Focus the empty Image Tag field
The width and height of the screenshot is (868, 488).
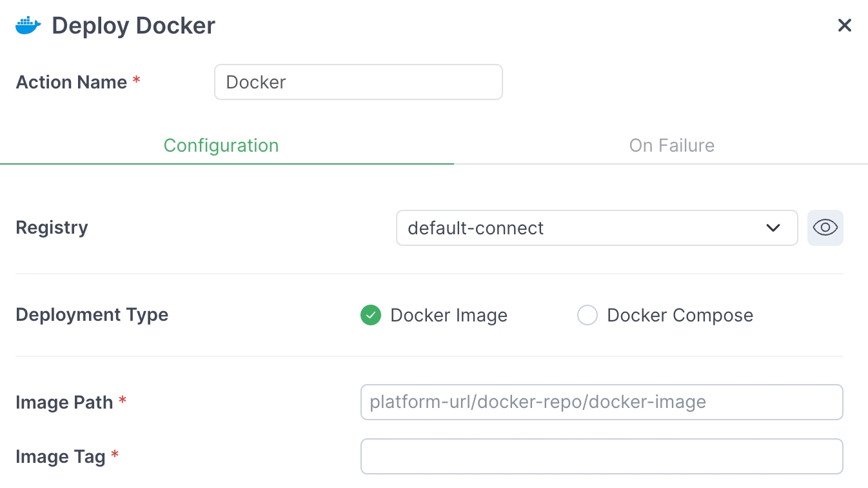[x=601, y=457]
